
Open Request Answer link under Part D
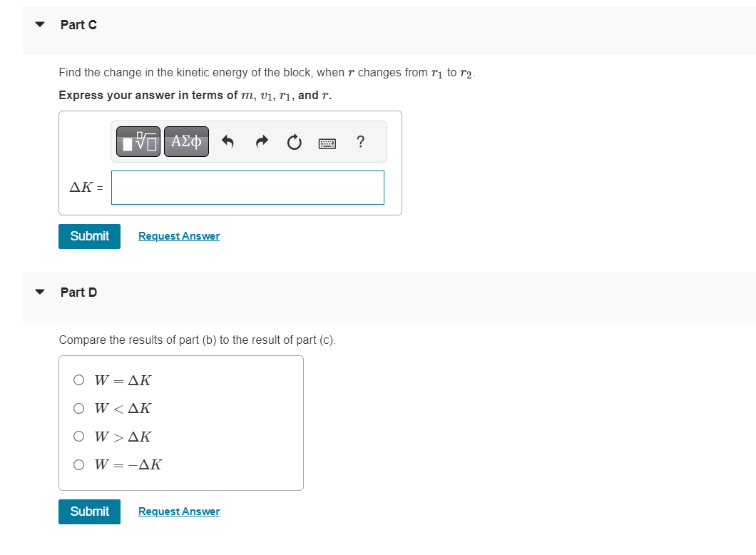point(178,511)
